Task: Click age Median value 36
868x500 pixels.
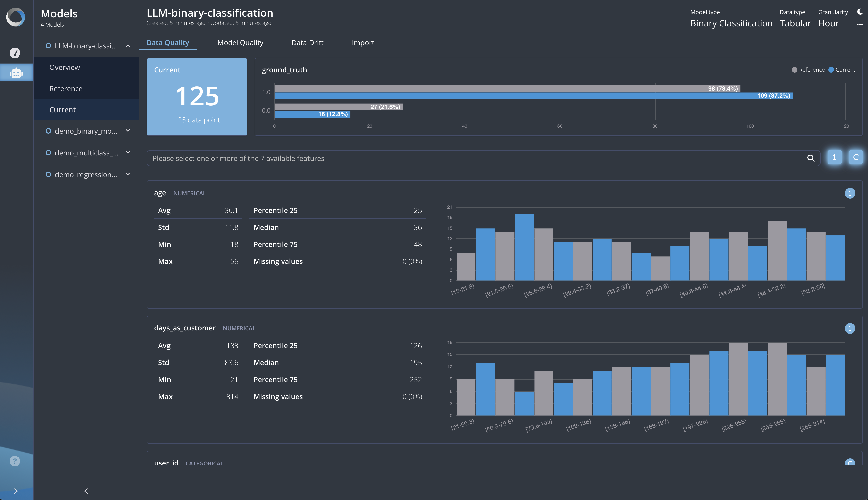Action: pos(417,227)
